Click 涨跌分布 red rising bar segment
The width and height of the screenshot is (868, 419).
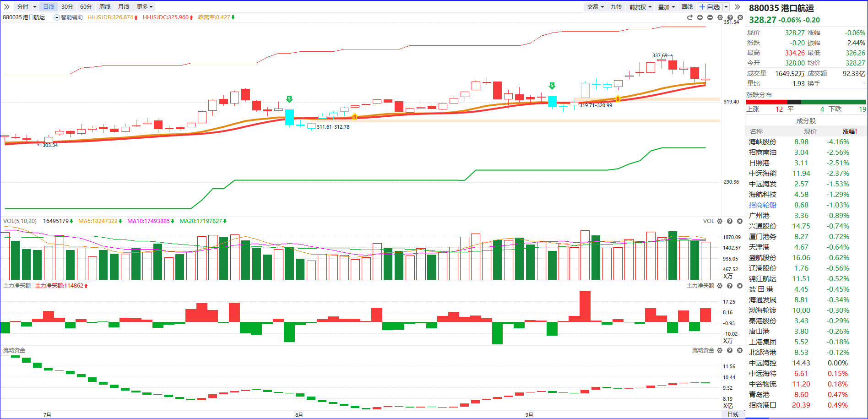(x=766, y=102)
